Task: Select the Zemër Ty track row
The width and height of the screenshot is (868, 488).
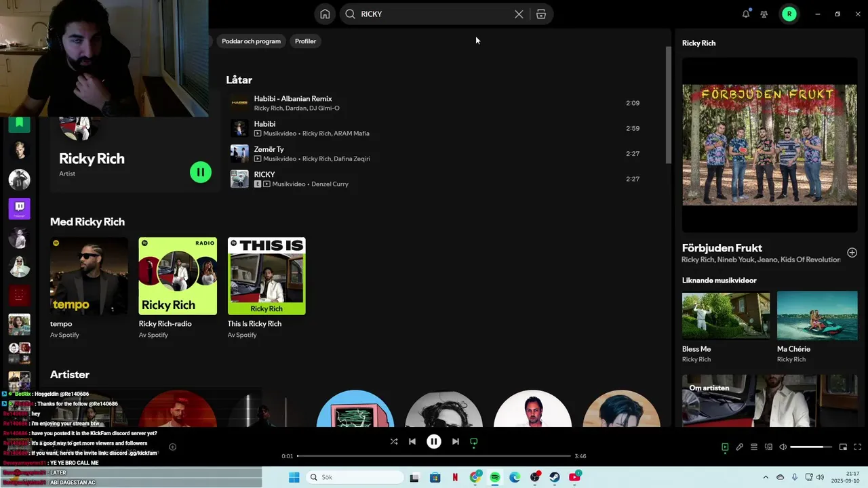Action: (434, 154)
